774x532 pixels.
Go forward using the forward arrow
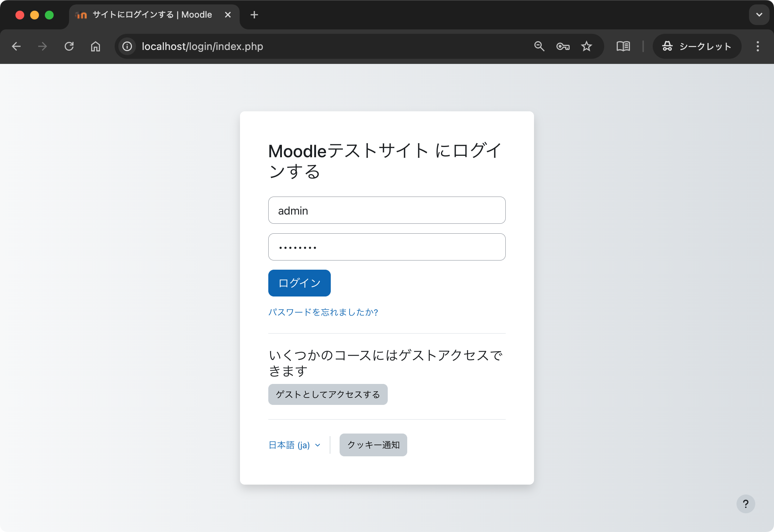point(43,46)
